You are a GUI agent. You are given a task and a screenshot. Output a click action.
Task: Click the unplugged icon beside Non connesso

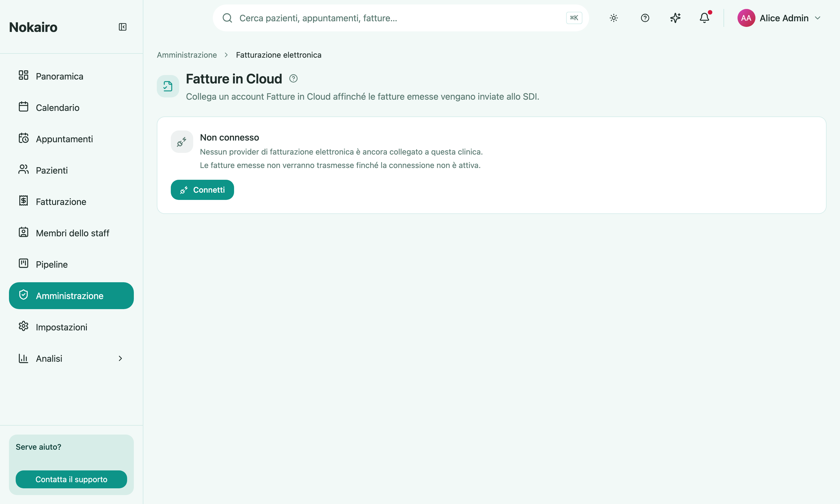click(x=182, y=142)
